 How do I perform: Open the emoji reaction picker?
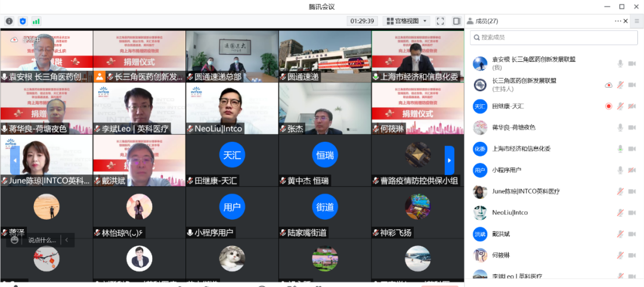tap(15, 240)
